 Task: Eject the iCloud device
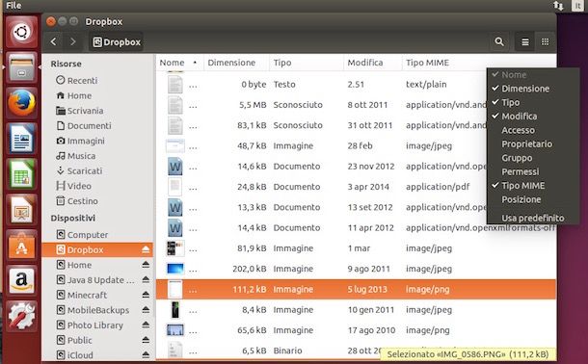[x=146, y=354]
